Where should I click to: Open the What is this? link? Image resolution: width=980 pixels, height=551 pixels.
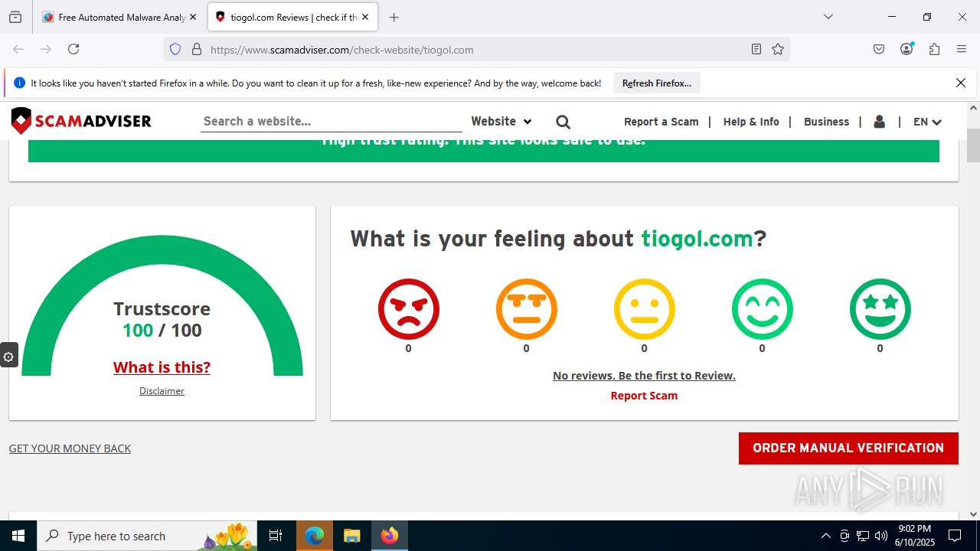point(162,367)
